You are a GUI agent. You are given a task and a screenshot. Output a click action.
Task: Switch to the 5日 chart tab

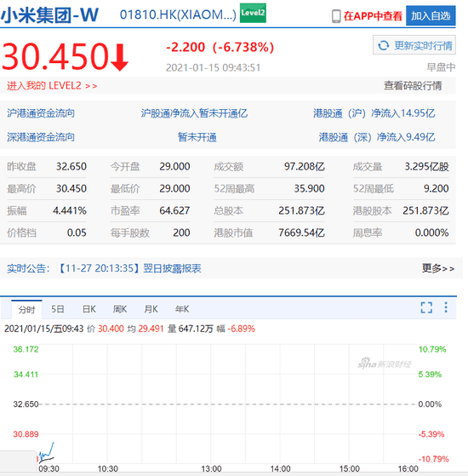click(x=58, y=309)
